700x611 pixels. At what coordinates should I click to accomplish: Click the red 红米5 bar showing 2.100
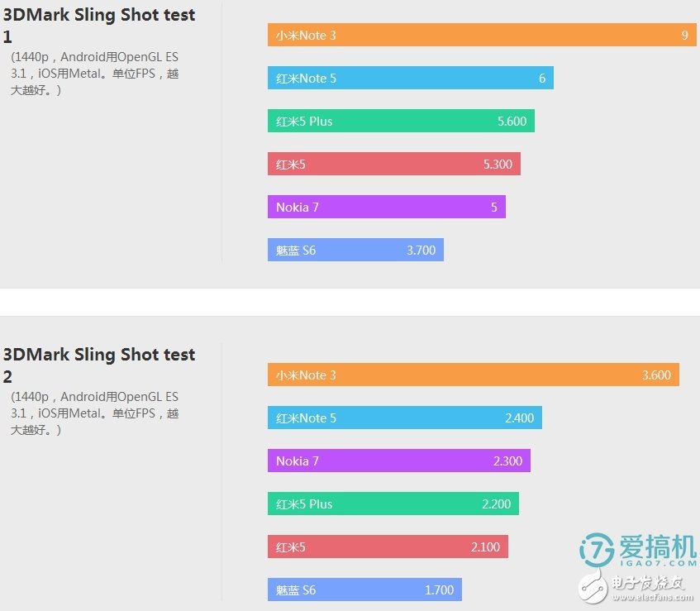pyautogui.click(x=388, y=547)
